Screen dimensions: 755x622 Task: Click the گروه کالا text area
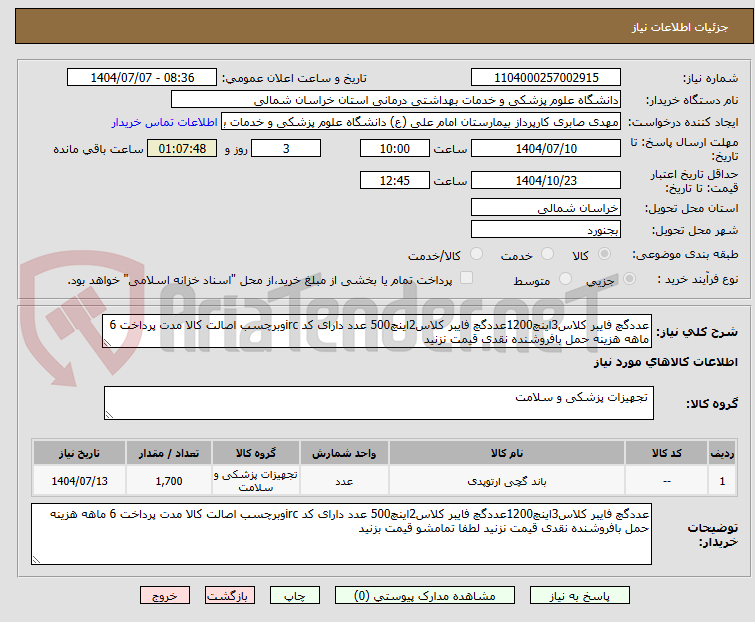click(379, 403)
